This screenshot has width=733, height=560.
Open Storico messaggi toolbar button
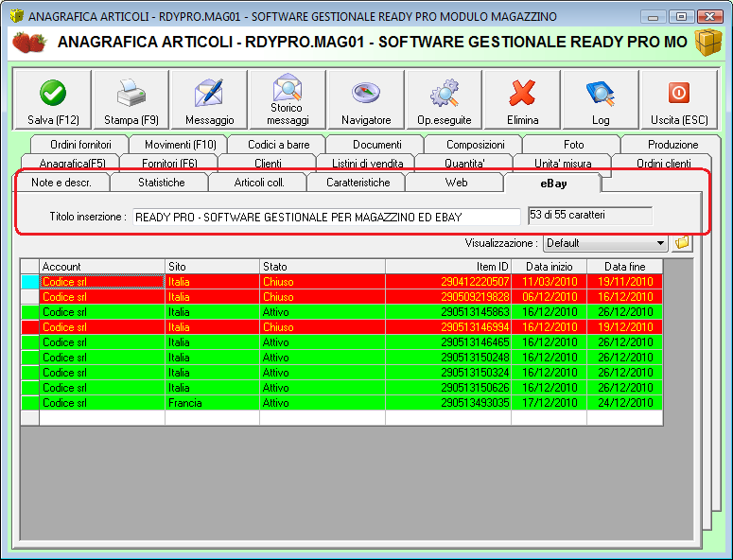288,99
